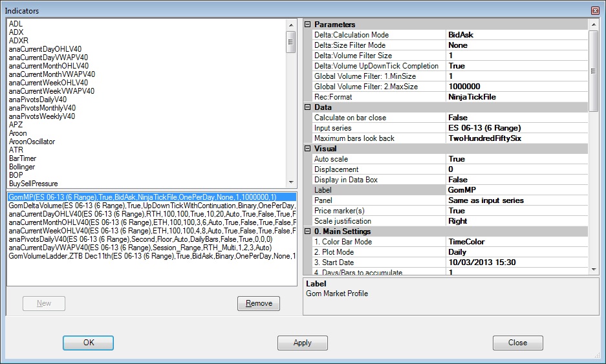Image resolution: width=606 pixels, height=364 pixels.
Task: Change Maximum bars look back value TwoHundredFiftySix
Action: click(517, 138)
